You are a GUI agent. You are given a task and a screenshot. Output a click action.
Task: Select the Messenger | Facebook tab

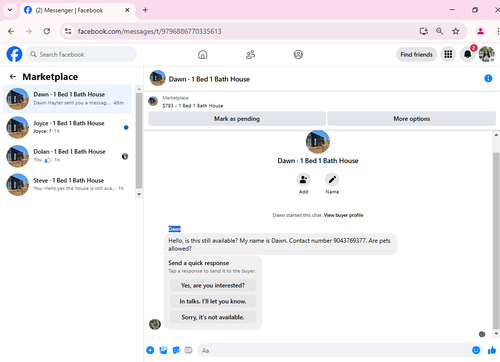click(77, 10)
